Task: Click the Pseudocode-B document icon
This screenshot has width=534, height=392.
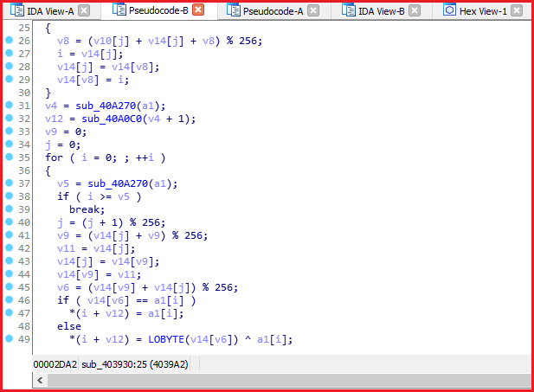Action: tap(119, 10)
